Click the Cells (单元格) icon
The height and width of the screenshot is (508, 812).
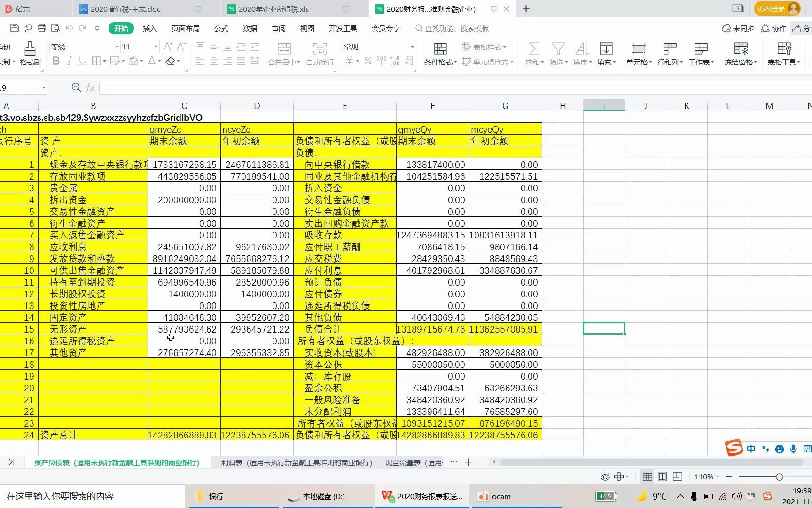click(x=639, y=54)
